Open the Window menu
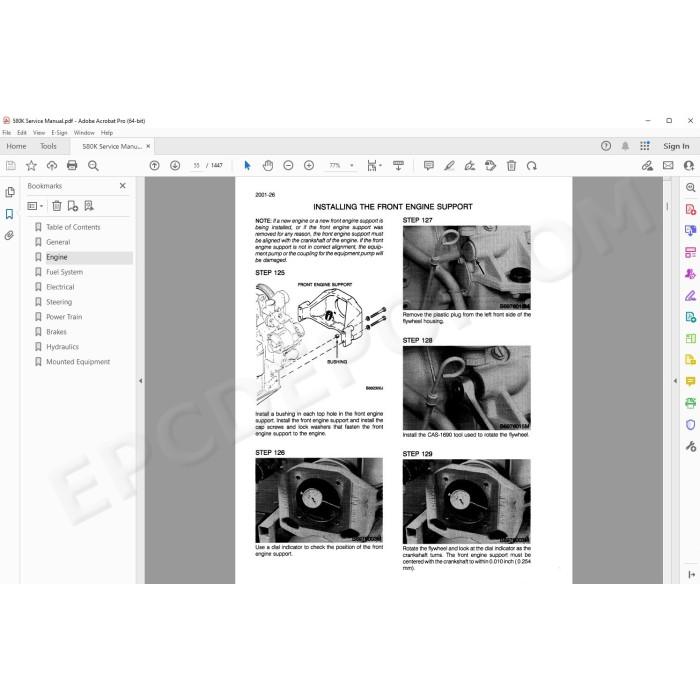 84,133
